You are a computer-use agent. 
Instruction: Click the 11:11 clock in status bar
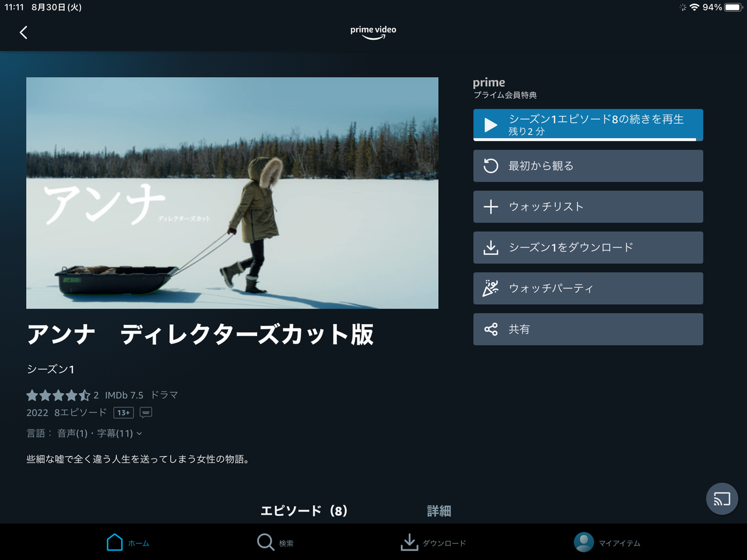pos(16,7)
